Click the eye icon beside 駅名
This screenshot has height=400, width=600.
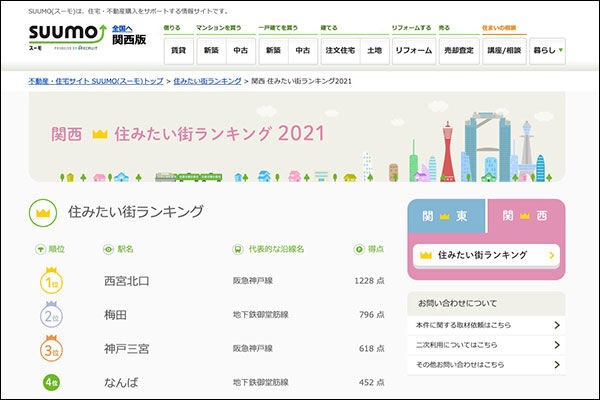(x=108, y=250)
